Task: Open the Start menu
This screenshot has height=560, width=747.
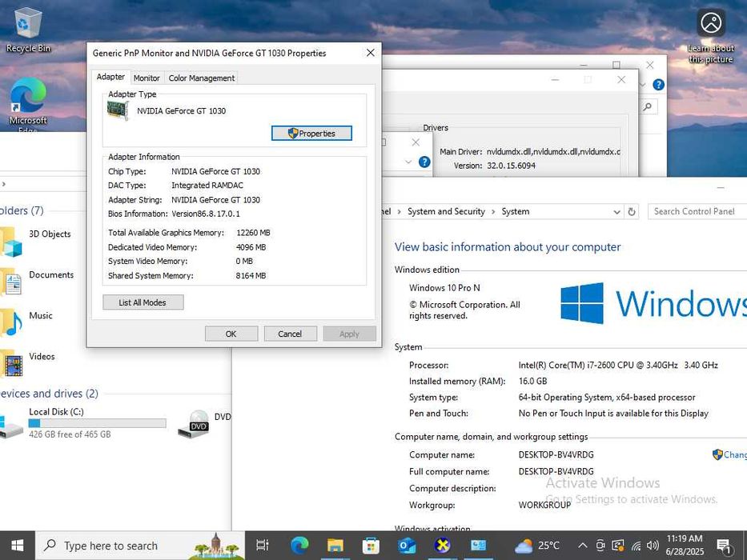Action: (18, 546)
